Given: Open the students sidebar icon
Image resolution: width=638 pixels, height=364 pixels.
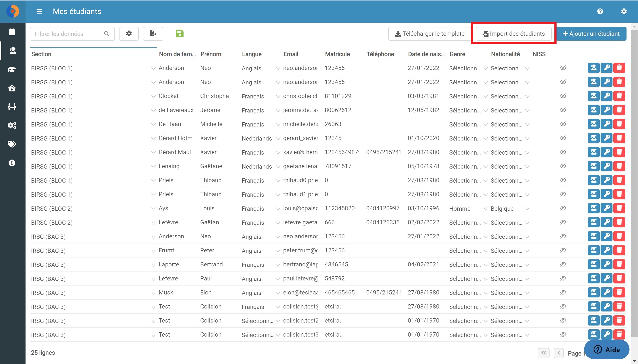Looking at the screenshot, I should pos(13,51).
